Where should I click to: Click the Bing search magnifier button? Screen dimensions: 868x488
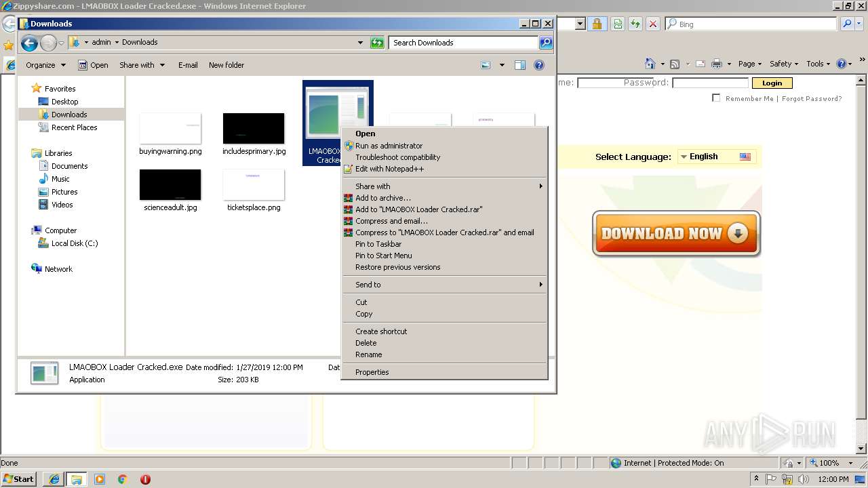tap(847, 24)
